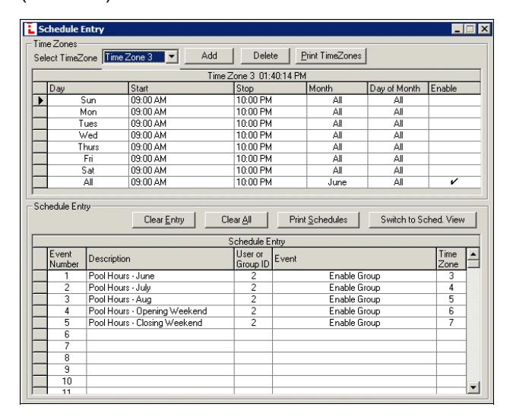This screenshot has width=513, height=420.
Task: Select the Mon row selector in time zone grid
Action: (x=40, y=112)
